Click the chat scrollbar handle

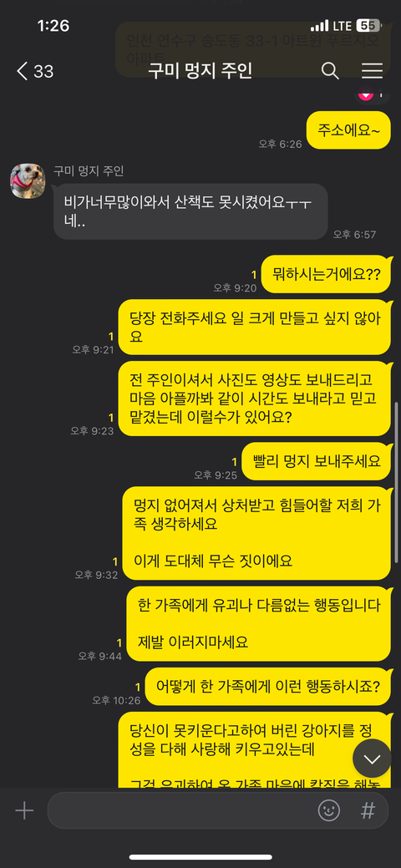tap(397, 430)
